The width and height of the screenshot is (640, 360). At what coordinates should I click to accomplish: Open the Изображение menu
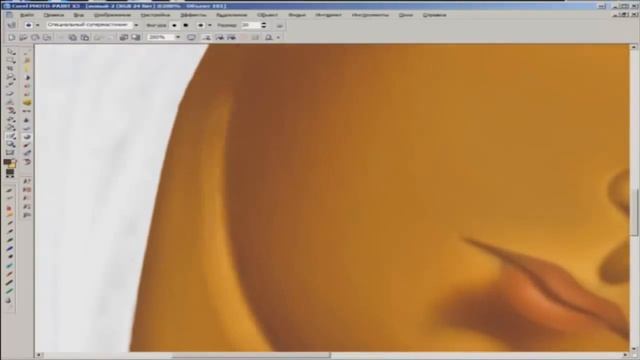tap(112, 15)
